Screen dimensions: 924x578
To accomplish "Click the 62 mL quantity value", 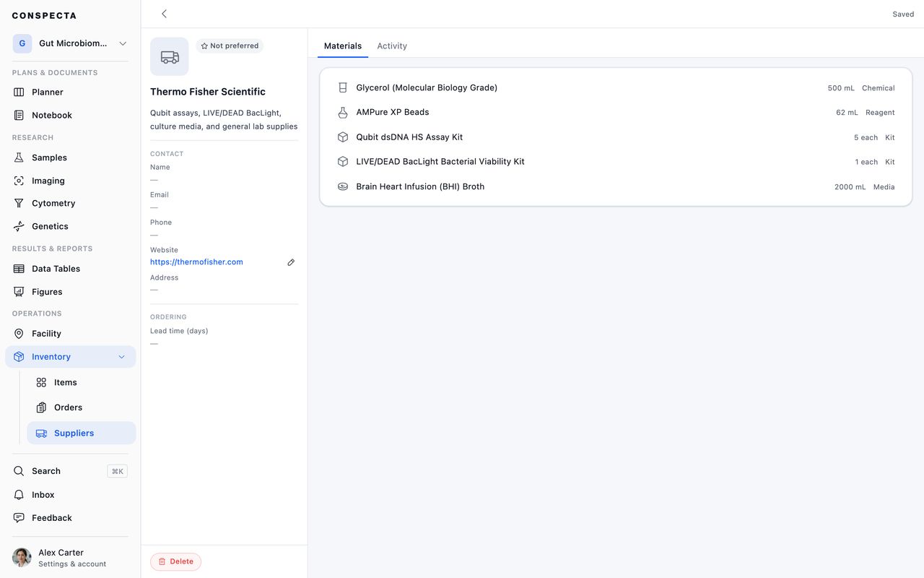I will click(847, 113).
